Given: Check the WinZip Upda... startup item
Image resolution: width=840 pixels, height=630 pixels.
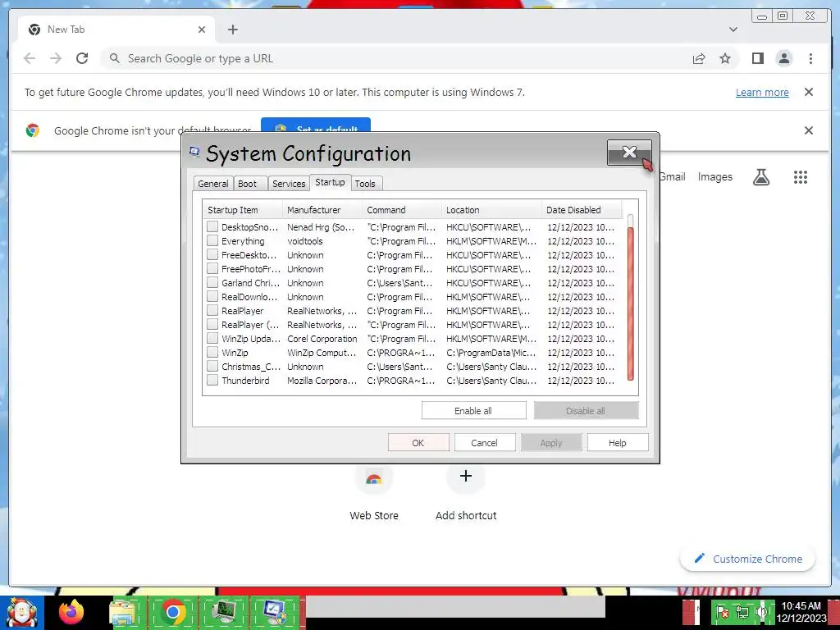Looking at the screenshot, I should coord(212,338).
